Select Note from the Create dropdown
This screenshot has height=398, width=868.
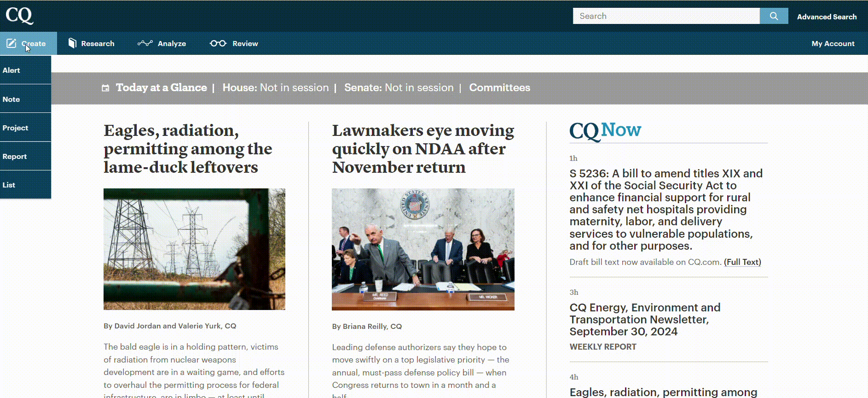[x=25, y=99]
